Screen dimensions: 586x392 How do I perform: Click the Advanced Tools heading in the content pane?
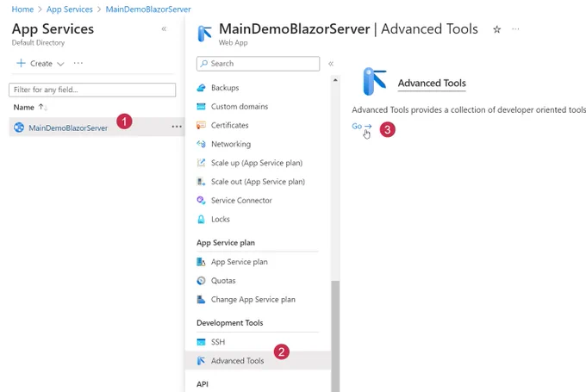click(432, 83)
